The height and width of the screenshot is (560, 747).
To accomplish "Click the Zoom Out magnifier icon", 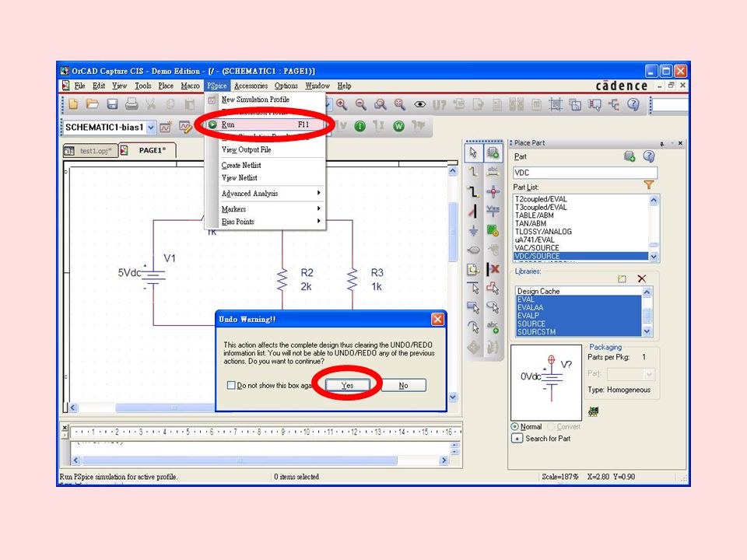I will [360, 104].
